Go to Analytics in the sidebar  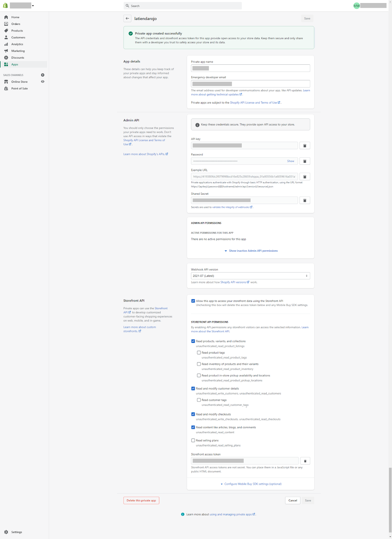(x=17, y=44)
